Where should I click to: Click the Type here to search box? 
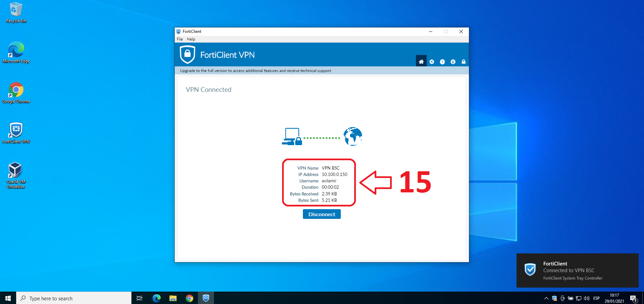coord(74,298)
